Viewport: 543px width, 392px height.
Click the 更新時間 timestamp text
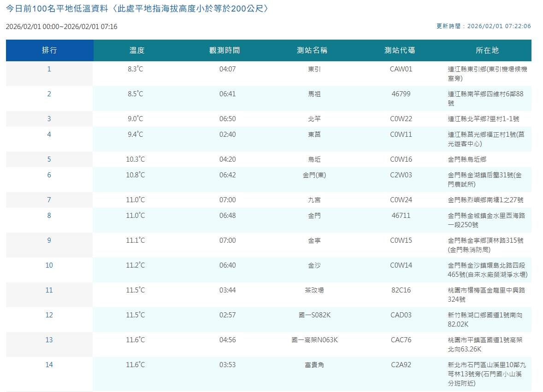(484, 26)
